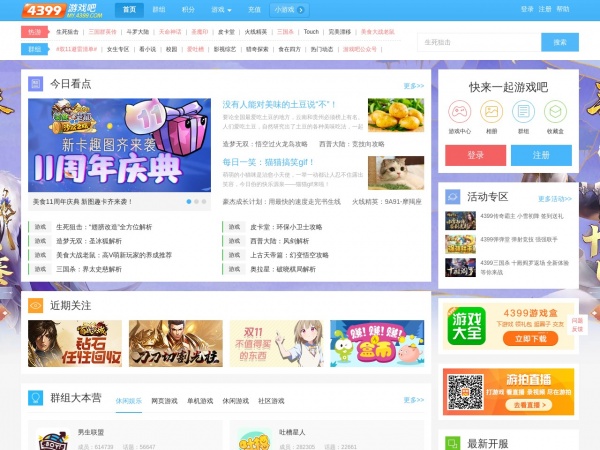
Task: Open the 刀刀切割光柱 promo image
Action: click(176, 343)
